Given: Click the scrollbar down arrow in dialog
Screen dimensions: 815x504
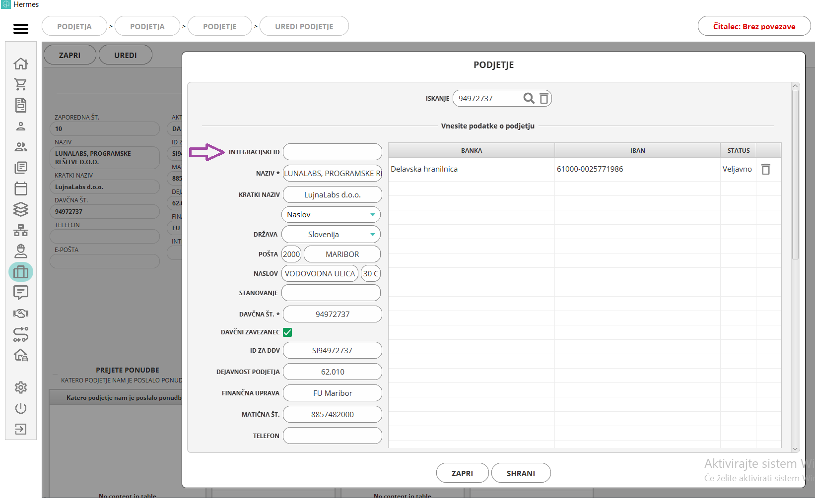Looking at the screenshot, I should (795, 449).
